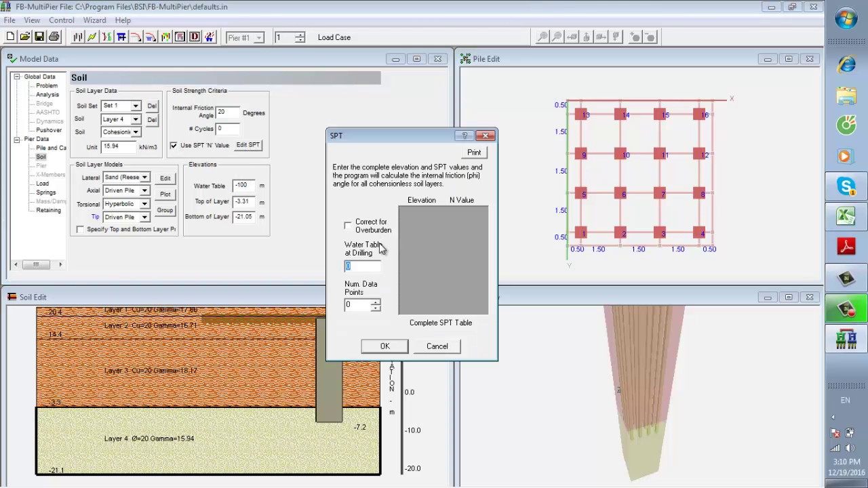Click the rotate view right cube icon

[602, 37]
